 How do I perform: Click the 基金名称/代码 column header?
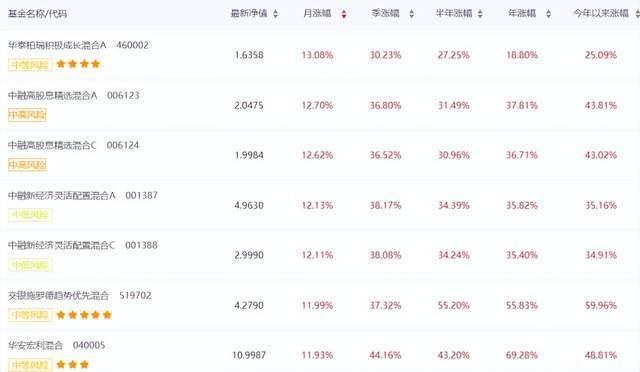click(37, 14)
